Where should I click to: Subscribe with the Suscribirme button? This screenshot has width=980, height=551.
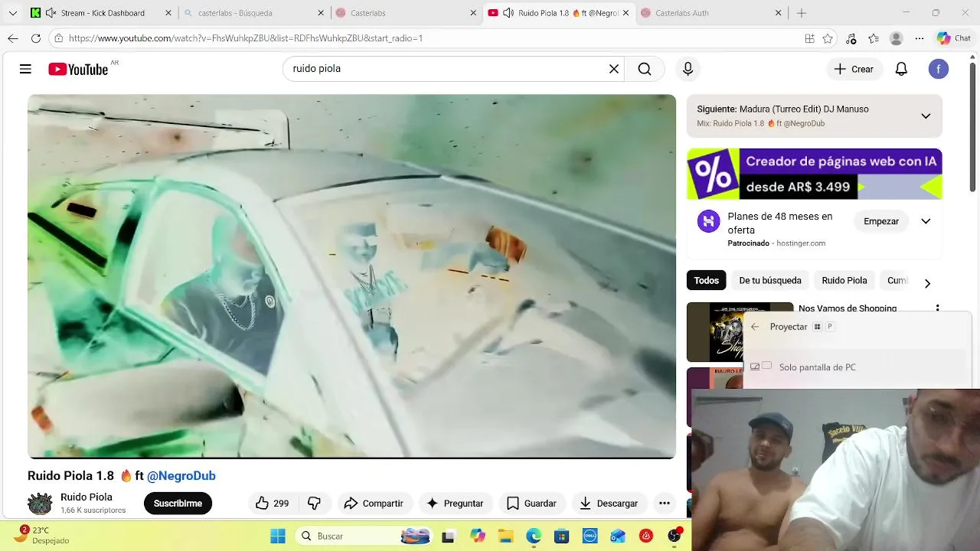click(x=178, y=503)
